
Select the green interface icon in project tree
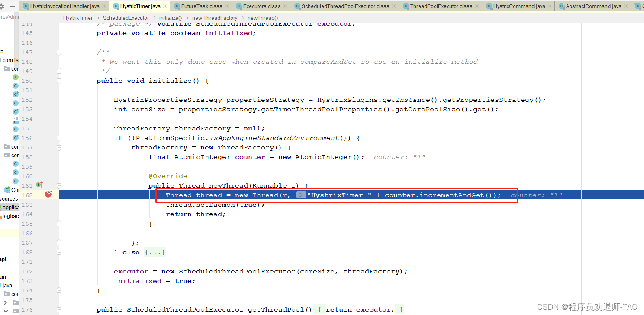[x=16, y=77]
